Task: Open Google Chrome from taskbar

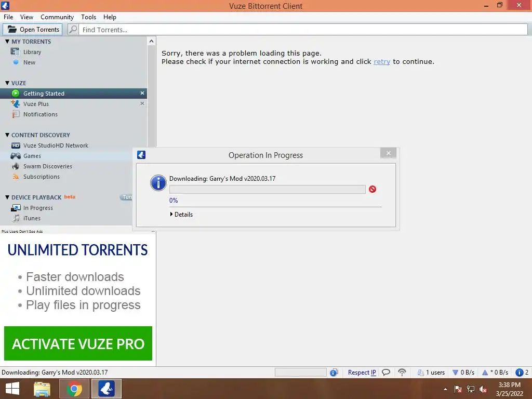Action: tap(74, 389)
